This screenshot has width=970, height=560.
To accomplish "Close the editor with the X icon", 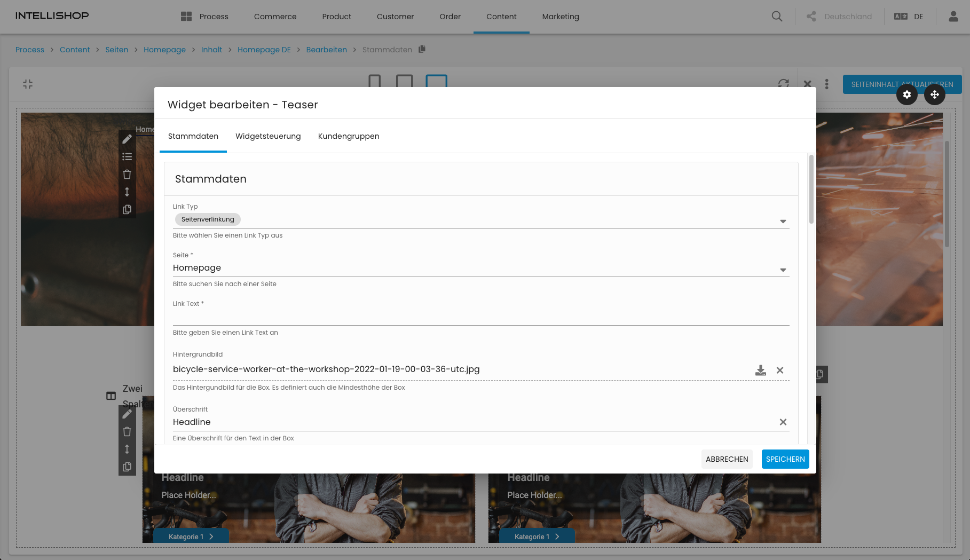I will pyautogui.click(x=807, y=84).
